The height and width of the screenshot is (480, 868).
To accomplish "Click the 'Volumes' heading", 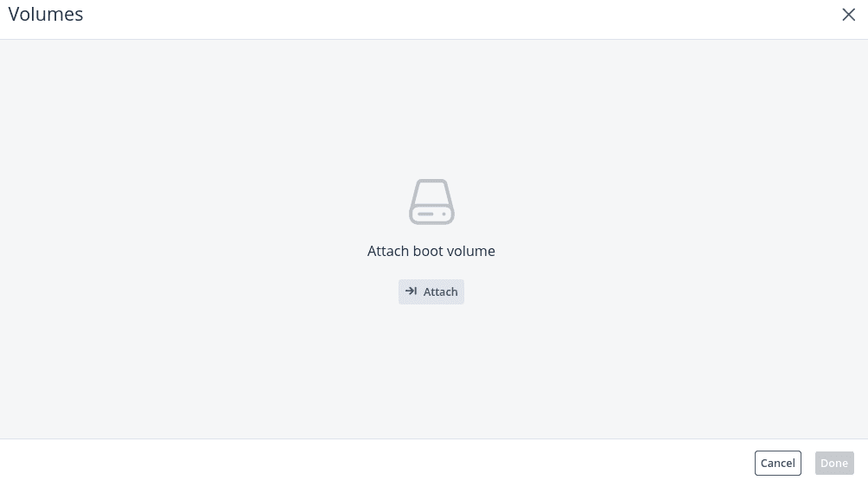I will pos(46,14).
